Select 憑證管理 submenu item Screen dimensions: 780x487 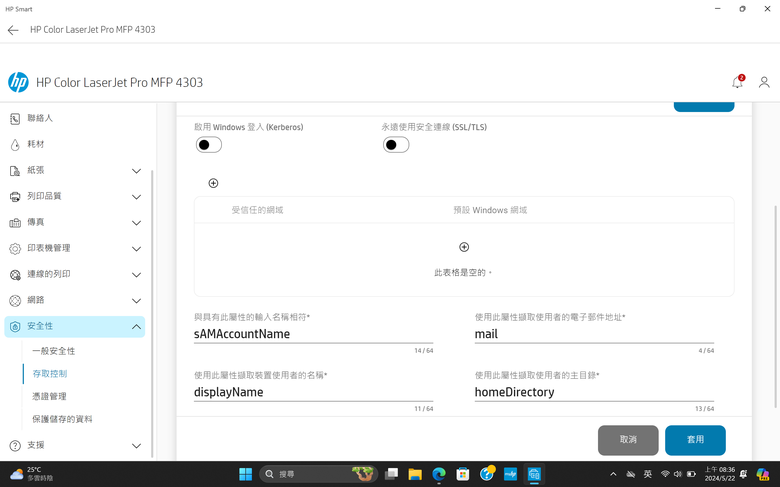[x=49, y=396]
